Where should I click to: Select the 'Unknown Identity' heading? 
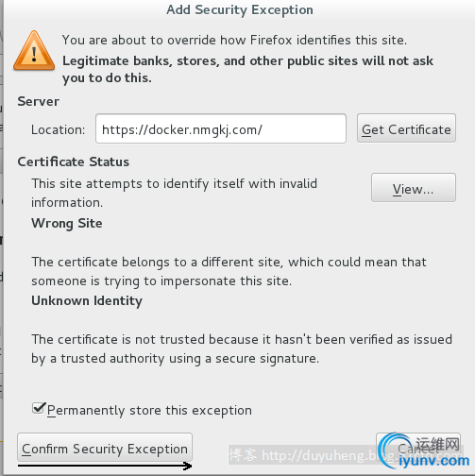pyautogui.click(x=87, y=301)
